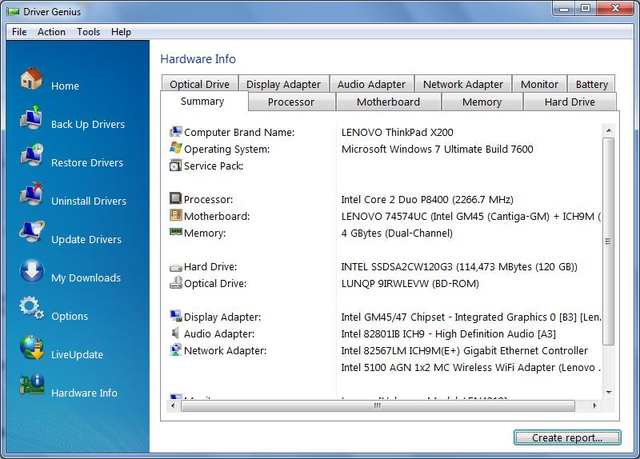Click the Computer Brand Name icon

tap(176, 131)
